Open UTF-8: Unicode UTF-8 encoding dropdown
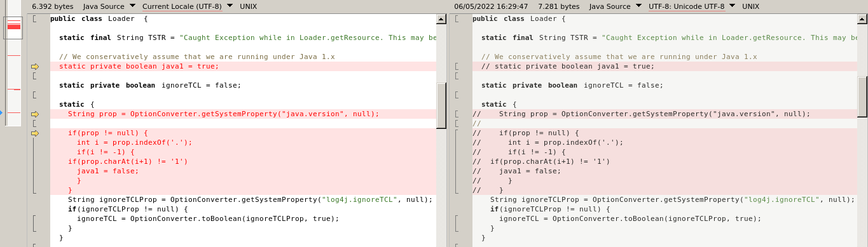 (692, 6)
